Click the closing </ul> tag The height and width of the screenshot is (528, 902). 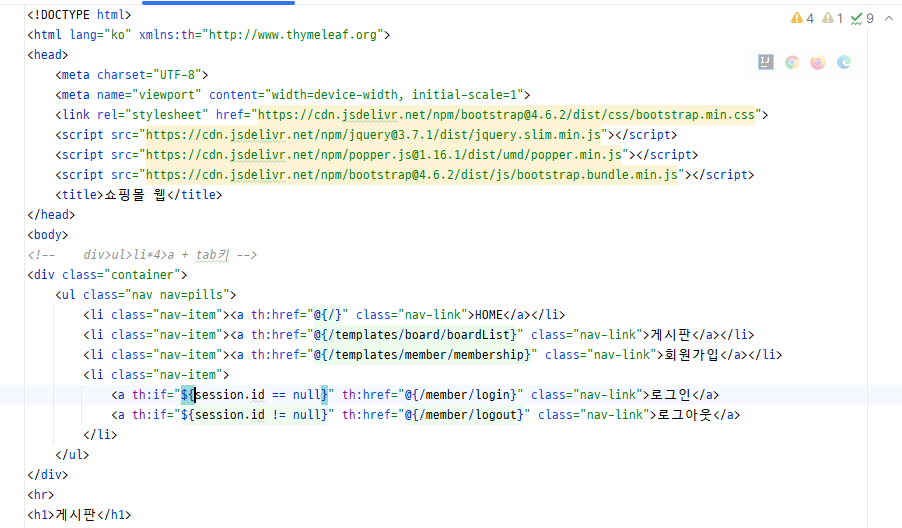(72, 455)
